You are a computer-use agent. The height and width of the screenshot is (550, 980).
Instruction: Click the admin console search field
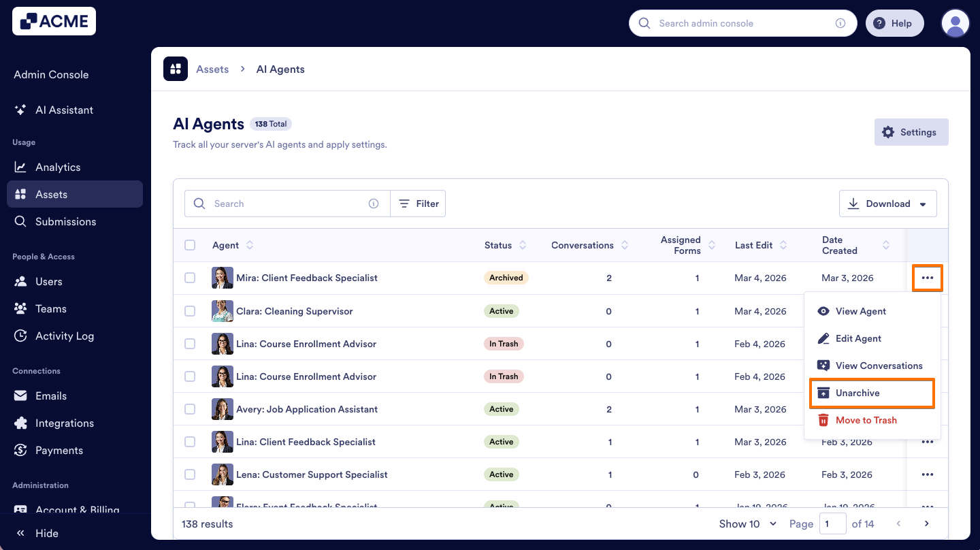pos(742,22)
